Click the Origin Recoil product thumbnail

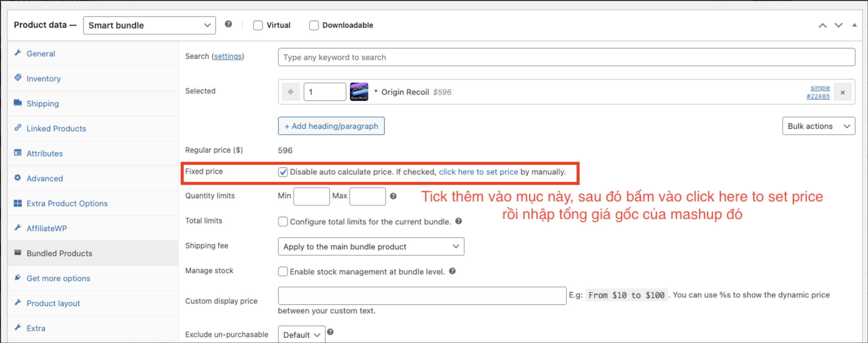tap(359, 92)
